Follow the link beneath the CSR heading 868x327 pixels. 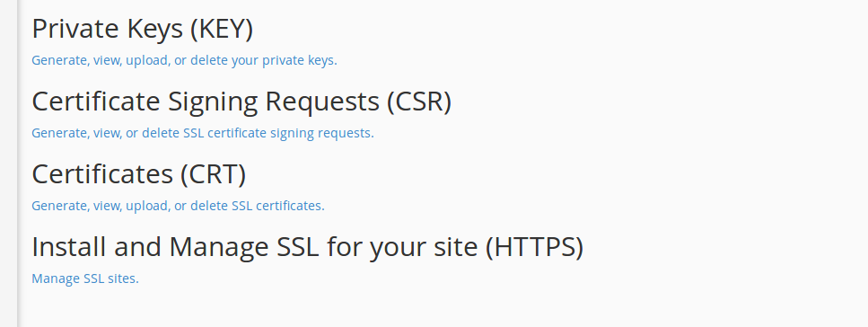tap(203, 133)
